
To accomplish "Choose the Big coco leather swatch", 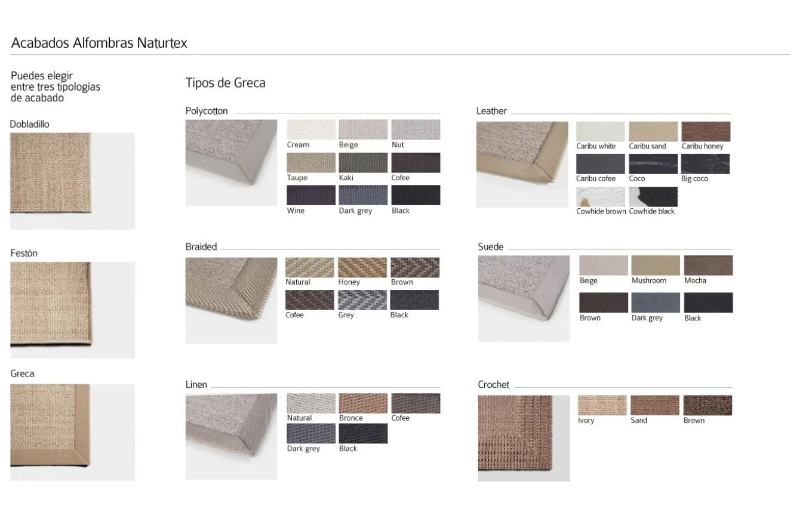I will coord(705,164).
